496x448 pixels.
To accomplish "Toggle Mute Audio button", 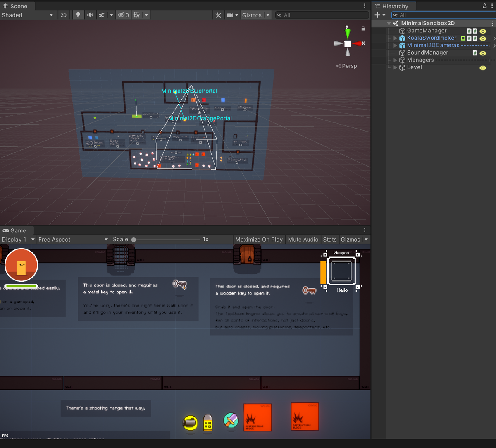I will pyautogui.click(x=303, y=240).
